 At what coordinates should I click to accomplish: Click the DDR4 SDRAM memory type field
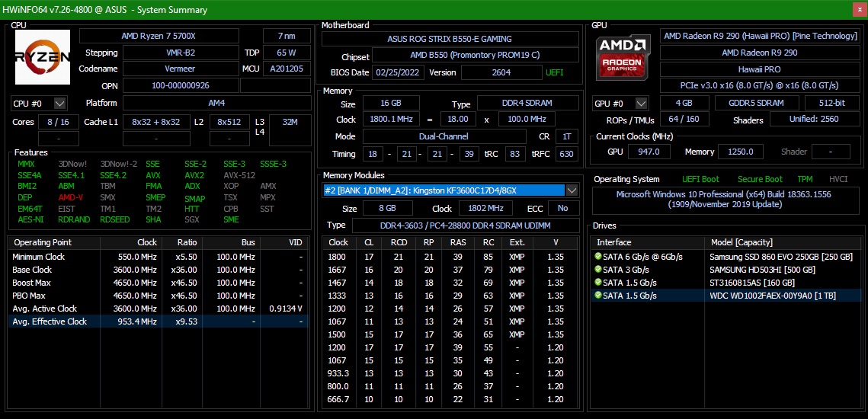(x=528, y=104)
